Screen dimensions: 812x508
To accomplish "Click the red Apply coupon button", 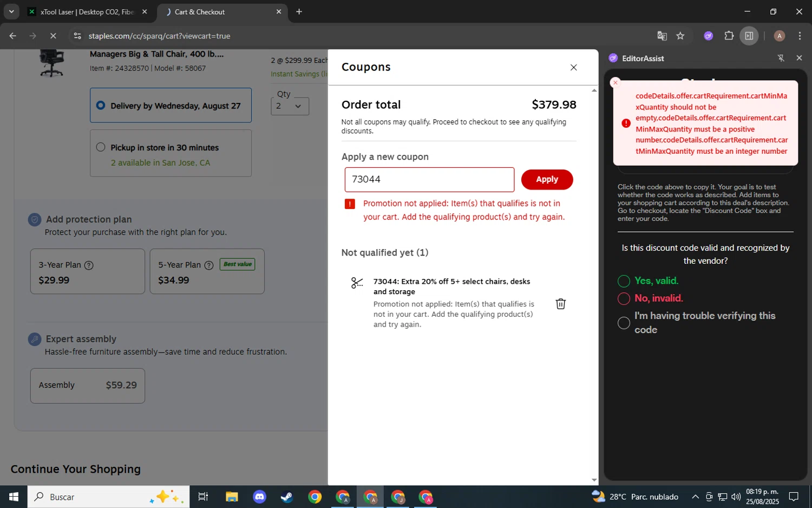I will click(547, 179).
